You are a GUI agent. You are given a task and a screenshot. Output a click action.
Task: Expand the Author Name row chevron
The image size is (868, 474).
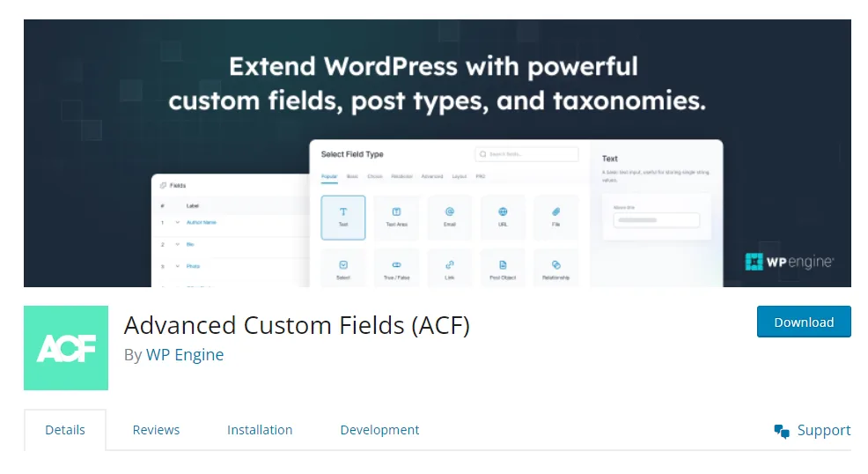(177, 222)
